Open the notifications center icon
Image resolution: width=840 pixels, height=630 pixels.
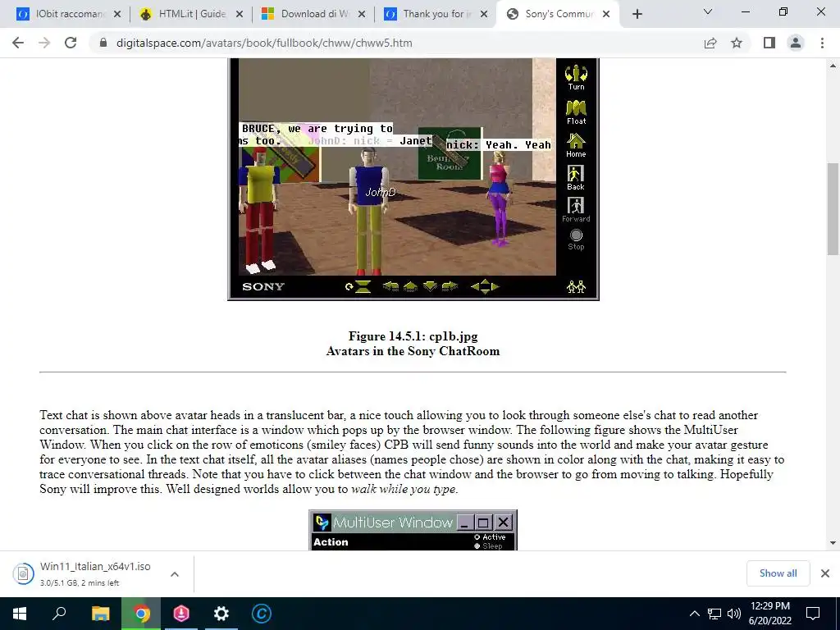click(813, 614)
